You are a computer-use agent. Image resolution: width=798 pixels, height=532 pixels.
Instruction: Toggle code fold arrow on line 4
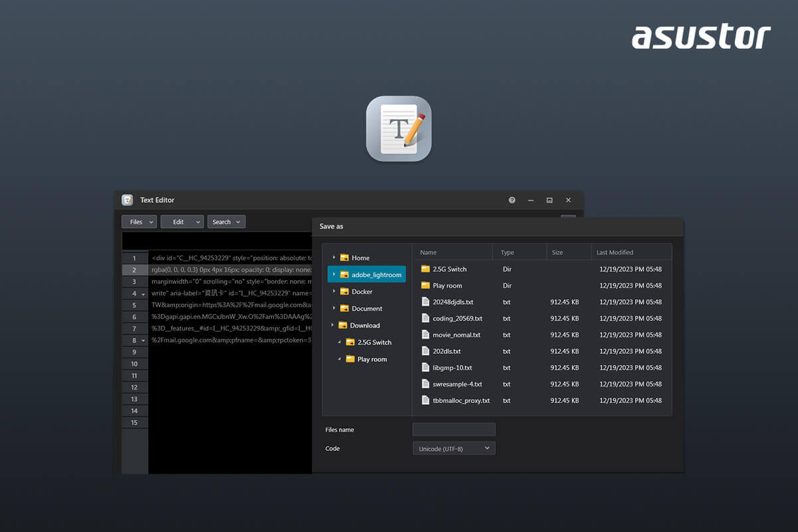point(143,294)
